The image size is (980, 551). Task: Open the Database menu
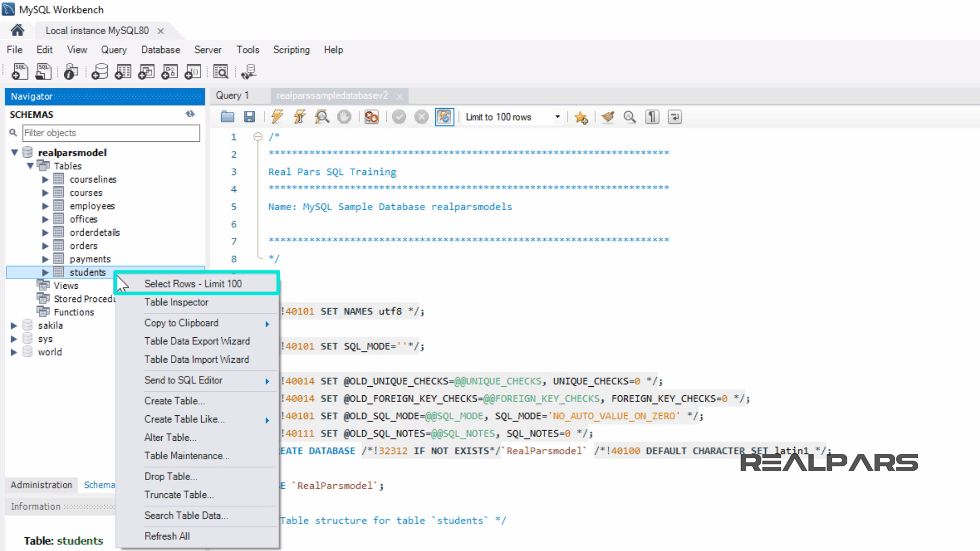point(160,49)
